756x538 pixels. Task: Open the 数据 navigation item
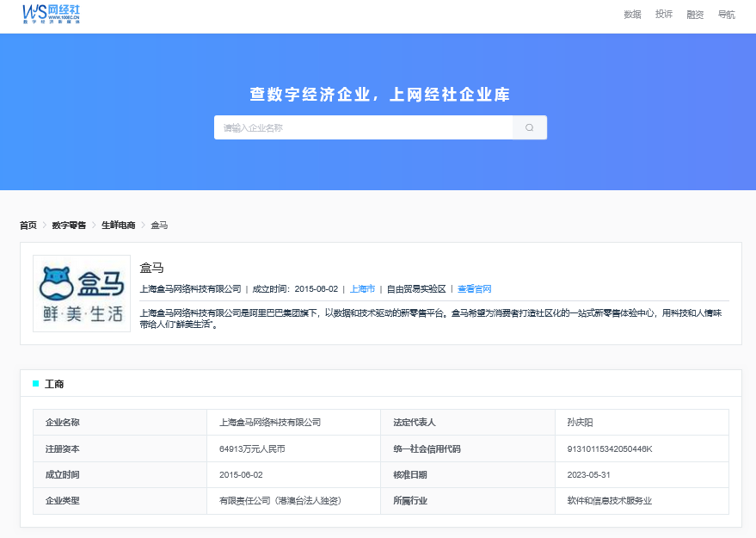[632, 15]
